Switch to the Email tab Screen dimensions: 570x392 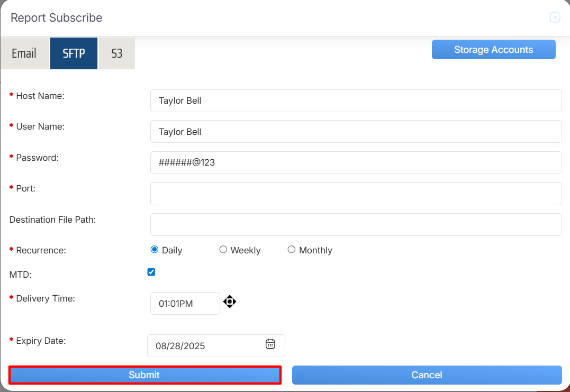(24, 53)
